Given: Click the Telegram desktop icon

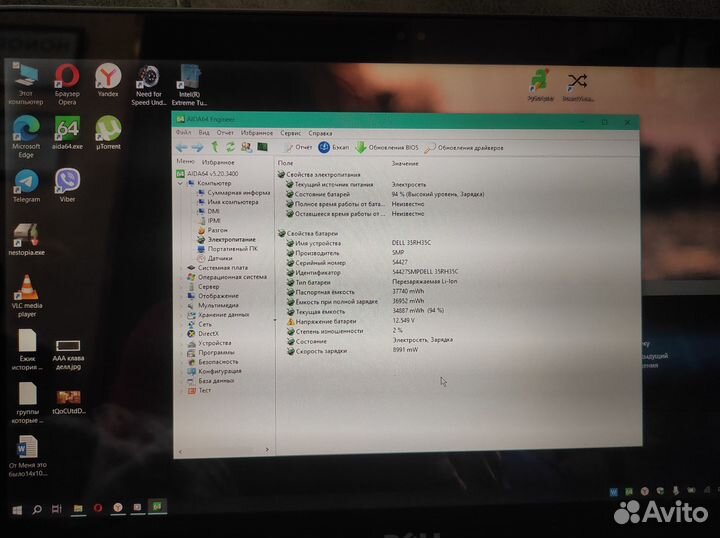Looking at the screenshot, I should coord(26,186).
